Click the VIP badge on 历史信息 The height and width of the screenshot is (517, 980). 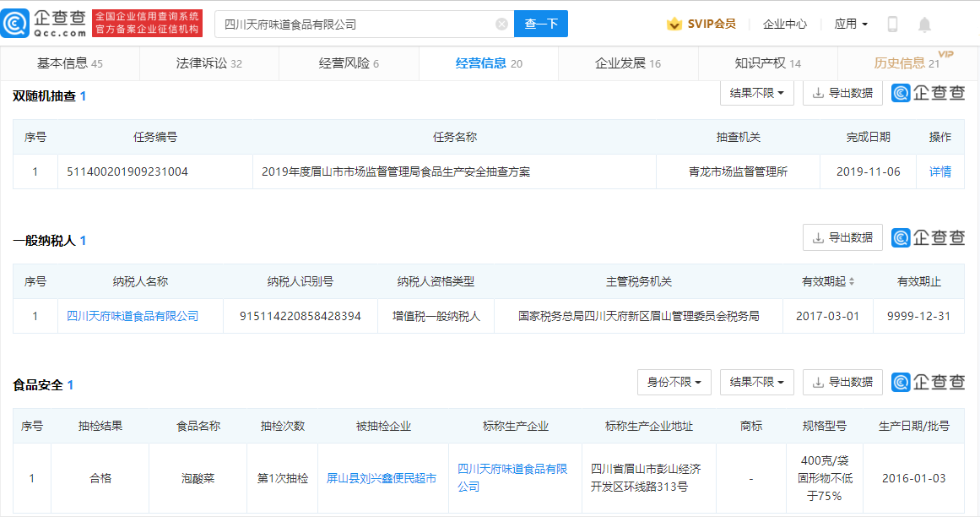945,54
